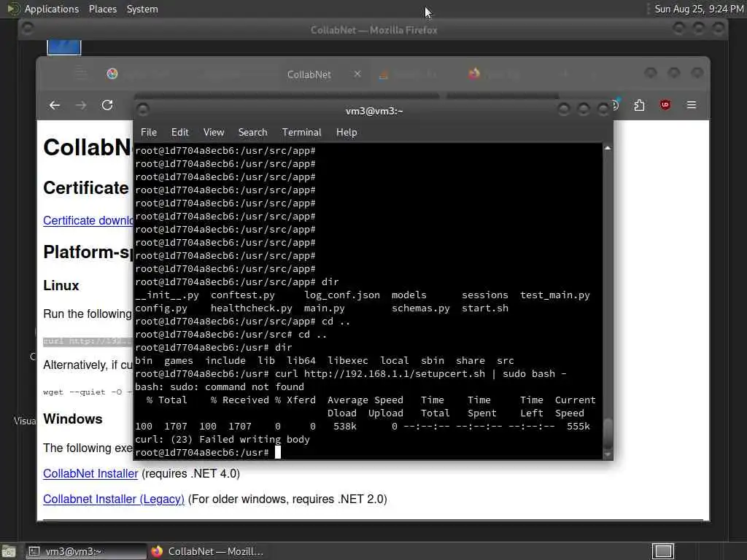The width and height of the screenshot is (747, 560).
Task: Click the terminal scrollbar thumb
Action: point(608,434)
